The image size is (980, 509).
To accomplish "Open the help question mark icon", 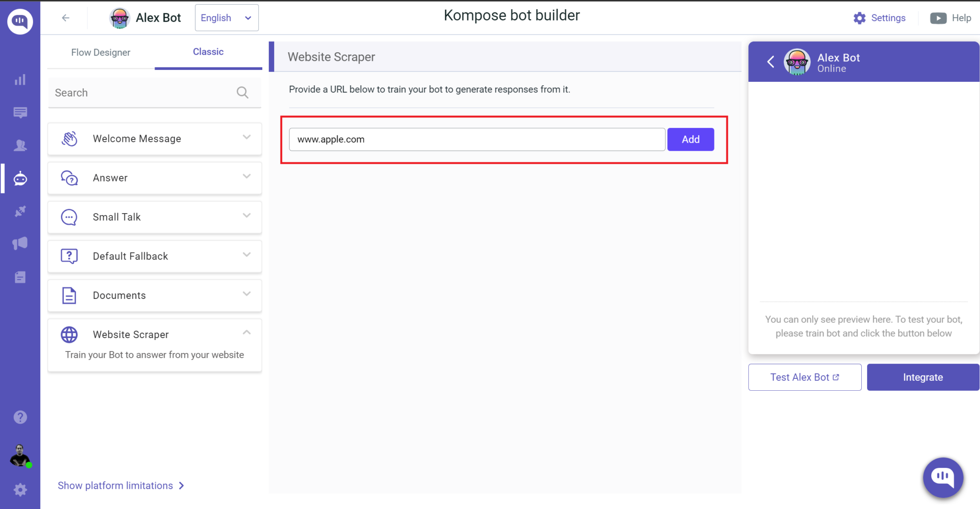I will [x=20, y=417].
